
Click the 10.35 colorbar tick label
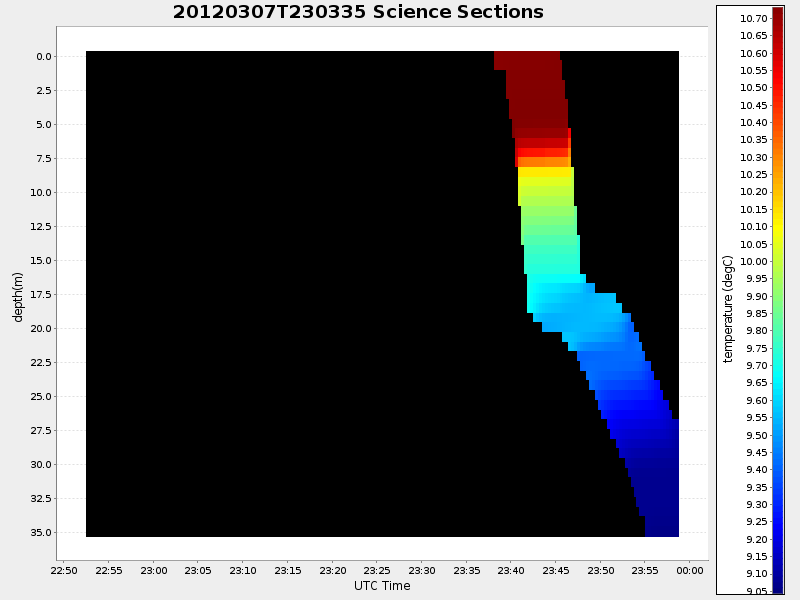tap(754, 140)
